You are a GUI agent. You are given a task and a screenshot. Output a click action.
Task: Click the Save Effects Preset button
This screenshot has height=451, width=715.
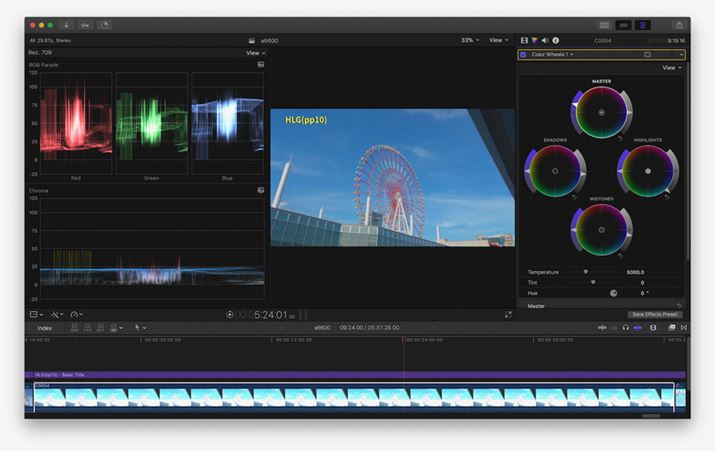654,314
